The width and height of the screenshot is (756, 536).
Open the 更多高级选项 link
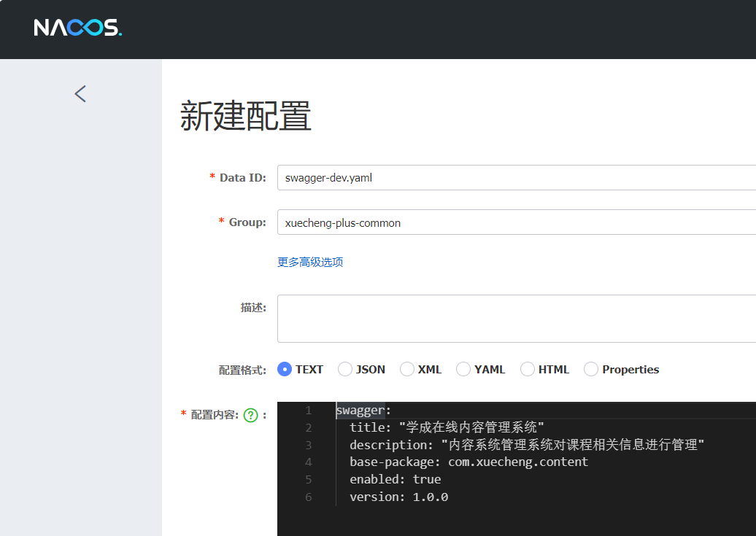310,263
